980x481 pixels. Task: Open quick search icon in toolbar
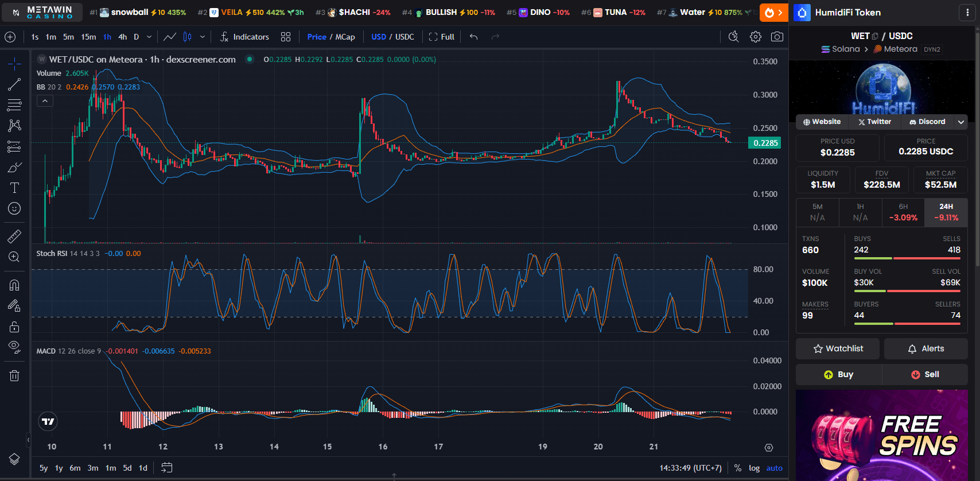click(733, 37)
